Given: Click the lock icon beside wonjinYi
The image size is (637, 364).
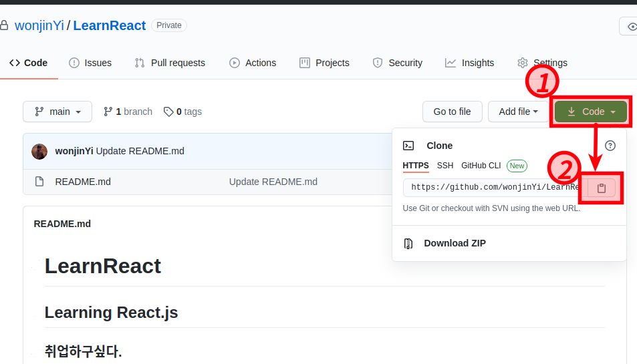Looking at the screenshot, I should [4, 25].
